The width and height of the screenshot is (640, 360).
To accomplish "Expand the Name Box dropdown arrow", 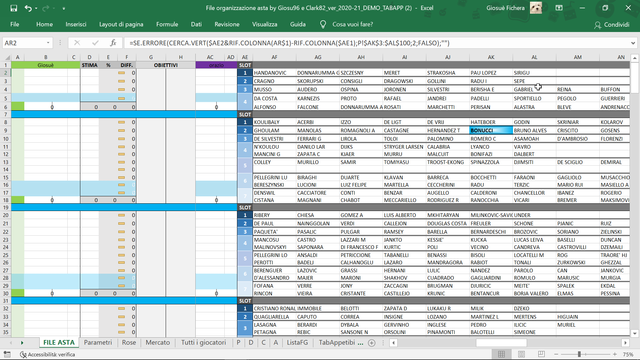I will coord(48,43).
